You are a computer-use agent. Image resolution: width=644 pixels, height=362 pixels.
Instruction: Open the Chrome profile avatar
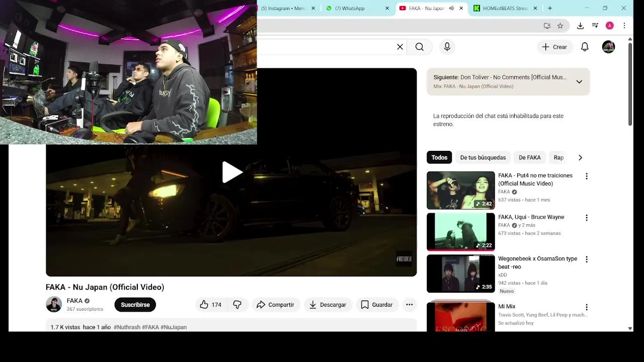(610, 26)
